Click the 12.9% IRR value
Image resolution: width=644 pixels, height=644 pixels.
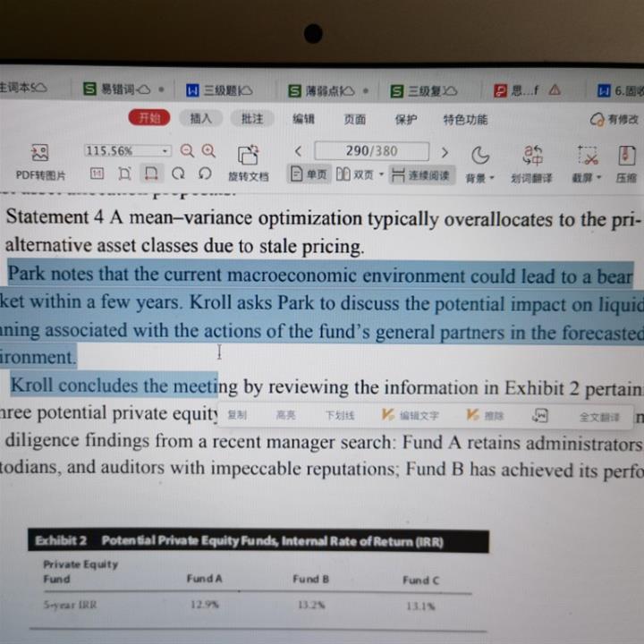[205, 605]
